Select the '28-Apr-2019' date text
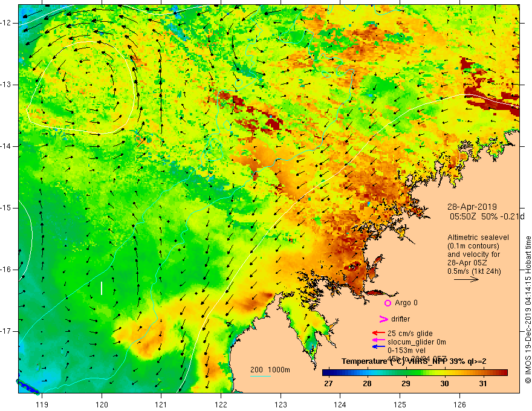The image size is (532, 411). pos(472,207)
